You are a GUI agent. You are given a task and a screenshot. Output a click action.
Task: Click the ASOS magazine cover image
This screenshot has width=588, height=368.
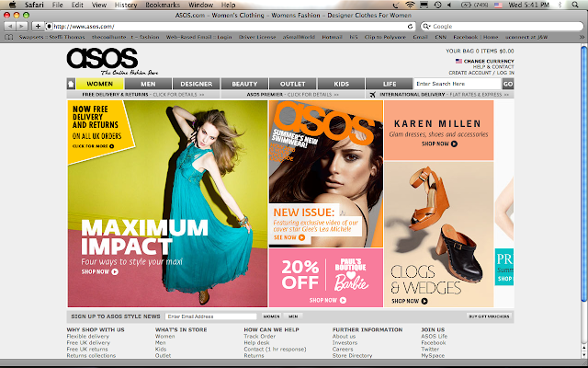pyautogui.click(x=326, y=174)
